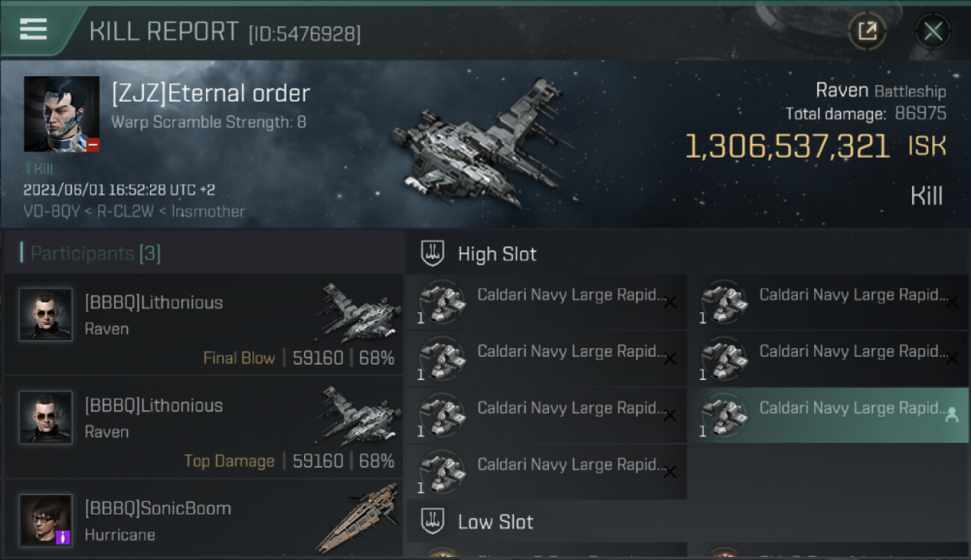Click the share kill report icon
This screenshot has height=560, width=971.
click(866, 31)
